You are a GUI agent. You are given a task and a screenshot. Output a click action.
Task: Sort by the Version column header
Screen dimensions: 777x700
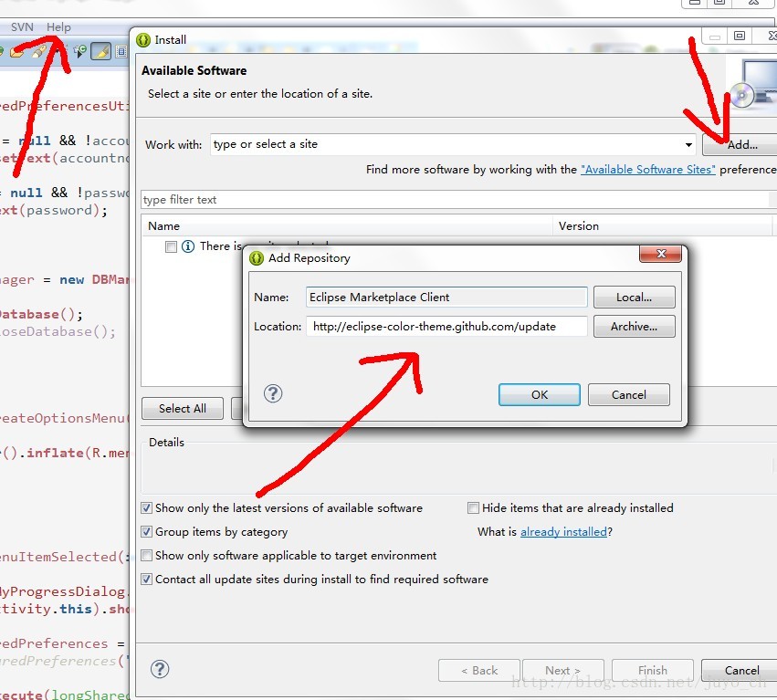[x=663, y=226]
